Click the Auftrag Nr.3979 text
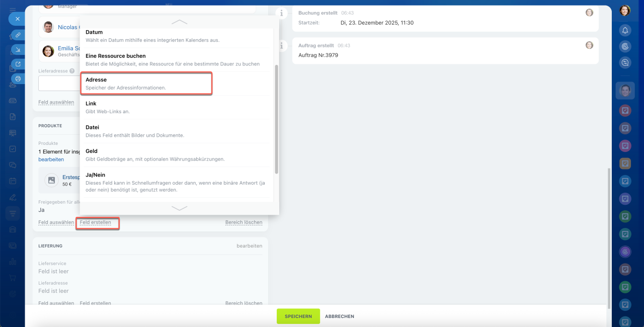 [318, 55]
